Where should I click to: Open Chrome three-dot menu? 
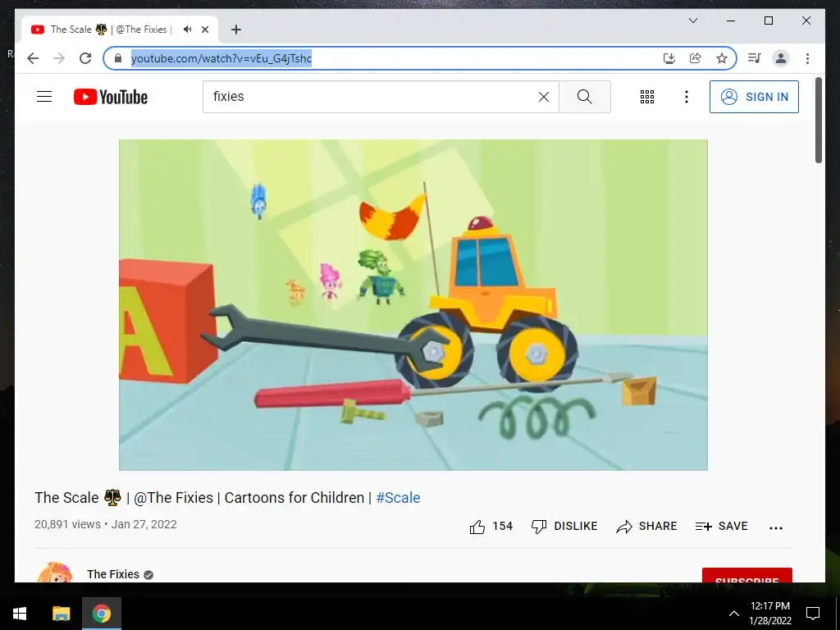click(x=807, y=58)
